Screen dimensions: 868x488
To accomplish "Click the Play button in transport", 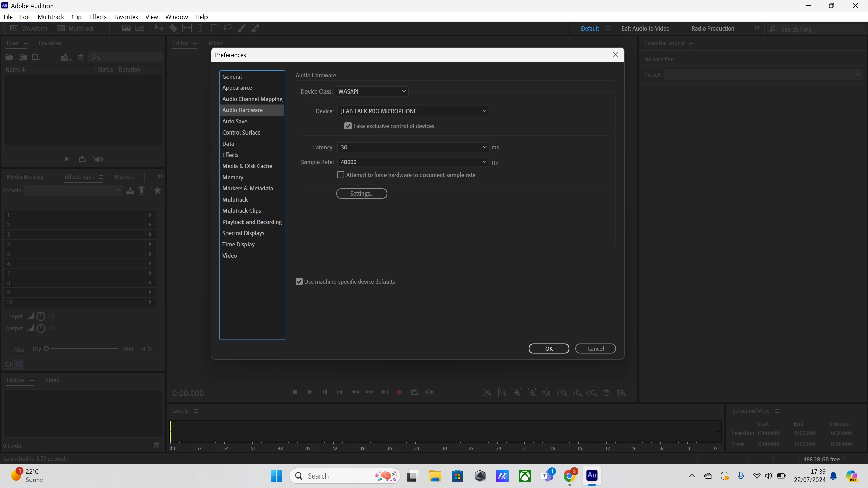I will point(310,392).
